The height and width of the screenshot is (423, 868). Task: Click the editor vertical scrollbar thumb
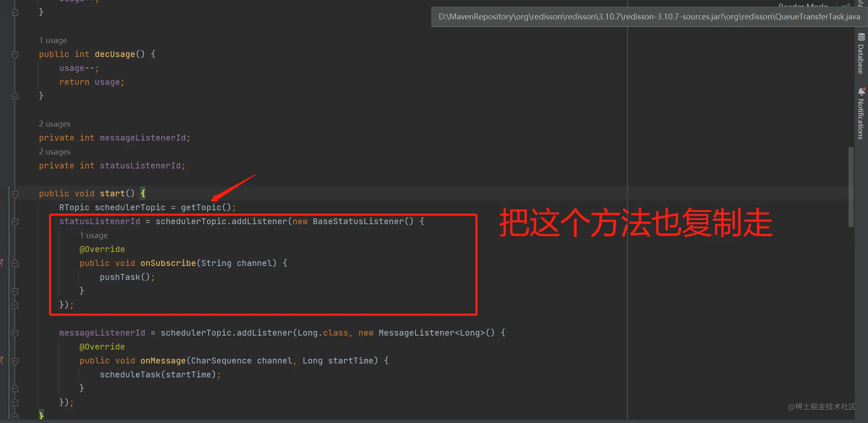point(851,187)
